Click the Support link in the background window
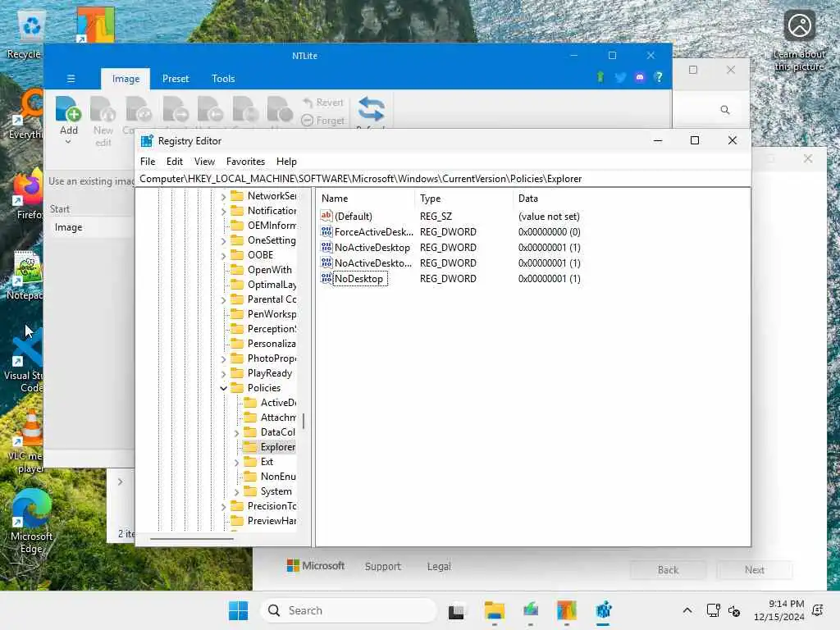 click(x=382, y=566)
